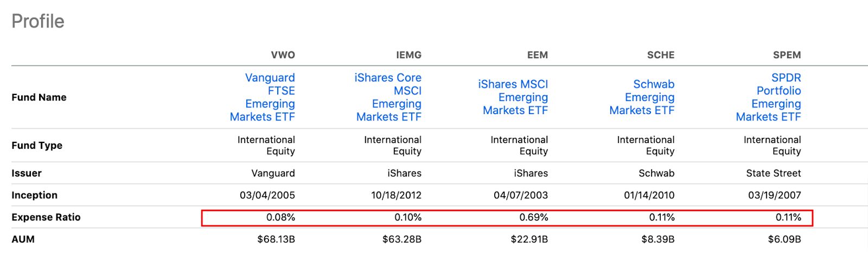The height and width of the screenshot is (264, 868).
Task: Click the VWO column header
Action: pos(283,55)
